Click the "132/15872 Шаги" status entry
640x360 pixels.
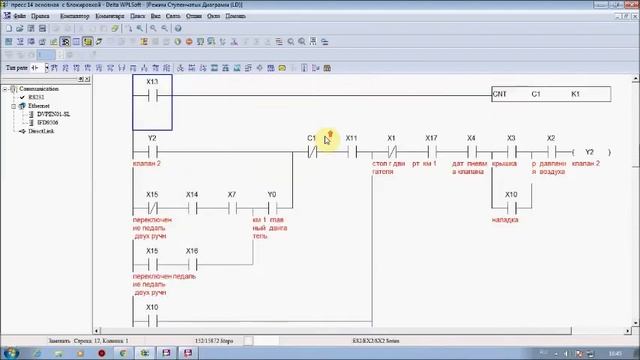(214, 341)
